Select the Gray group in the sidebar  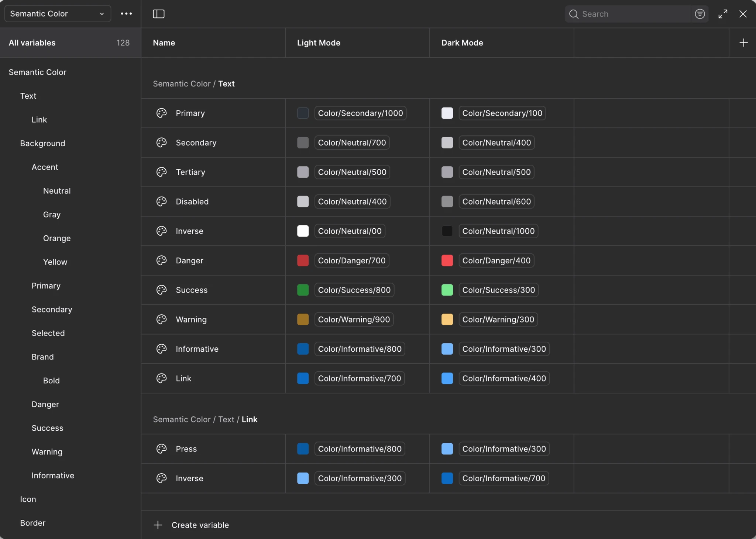[x=52, y=215]
